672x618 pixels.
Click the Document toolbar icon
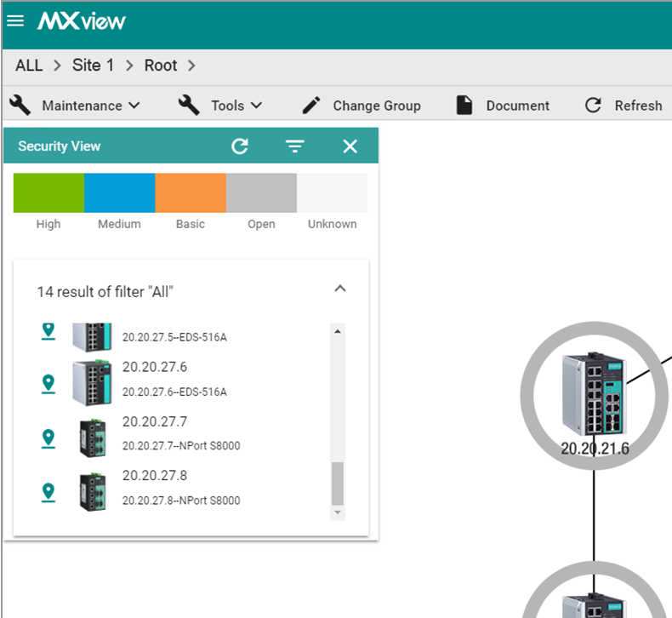pos(464,106)
